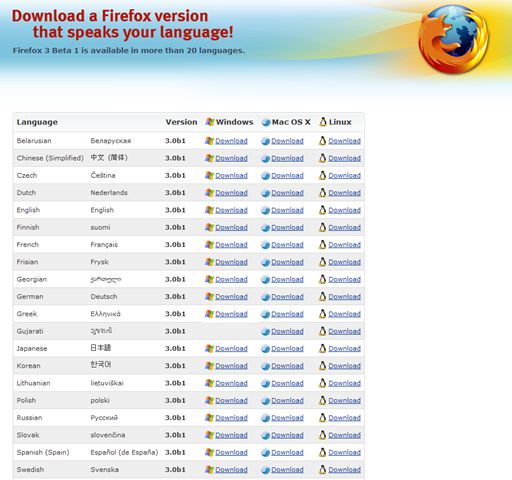Viewport: 512px width, 480px height.
Task: Click the Mac icon in Georgian row
Action: click(265, 280)
